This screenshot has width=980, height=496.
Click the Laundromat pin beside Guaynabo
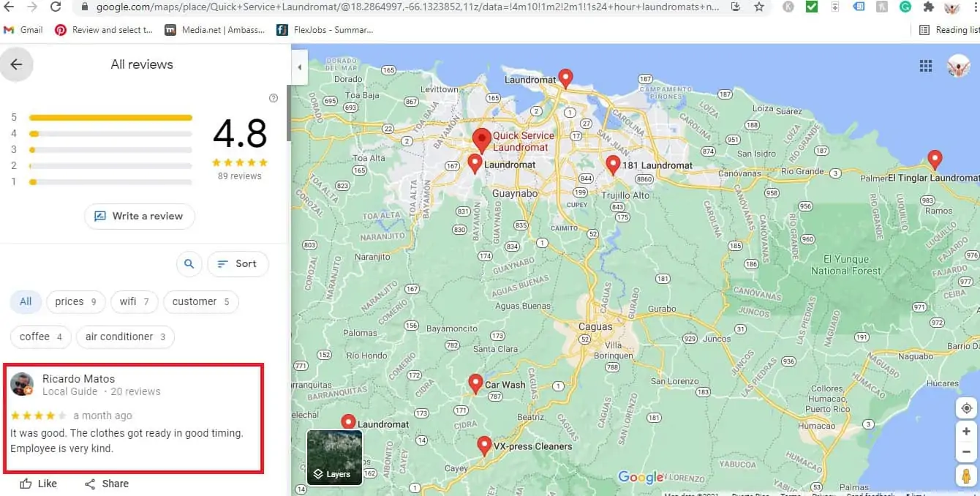[475, 164]
